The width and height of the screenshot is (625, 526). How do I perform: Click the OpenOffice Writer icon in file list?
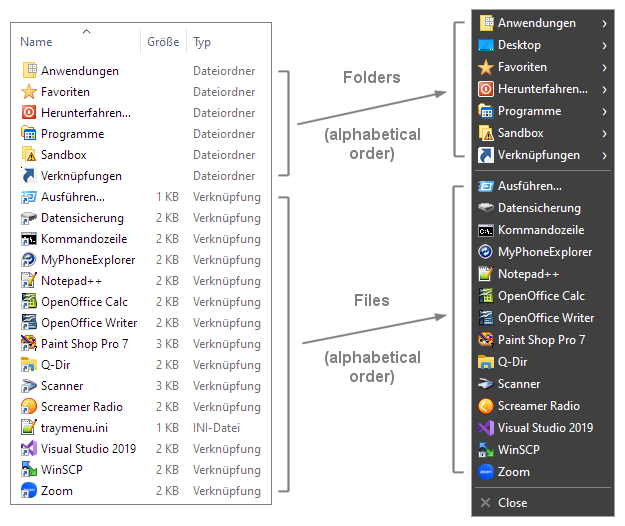(29, 323)
